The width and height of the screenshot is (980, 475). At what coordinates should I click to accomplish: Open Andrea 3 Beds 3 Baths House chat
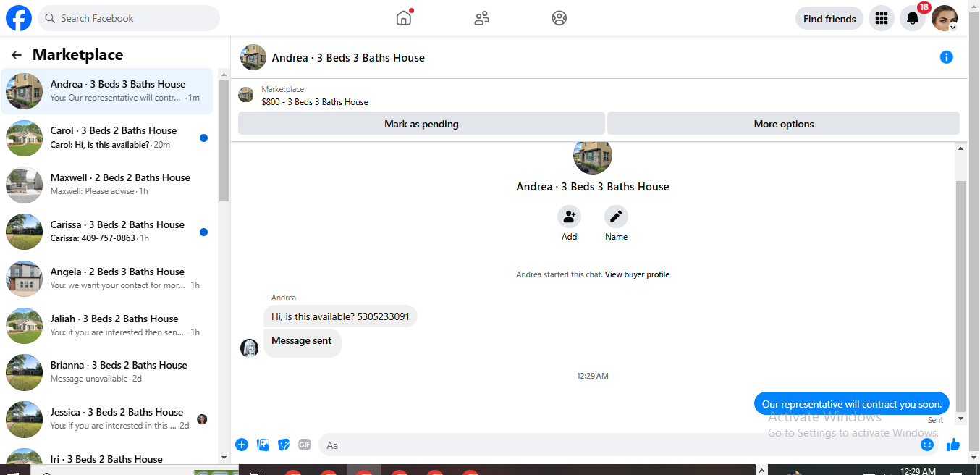tap(107, 91)
